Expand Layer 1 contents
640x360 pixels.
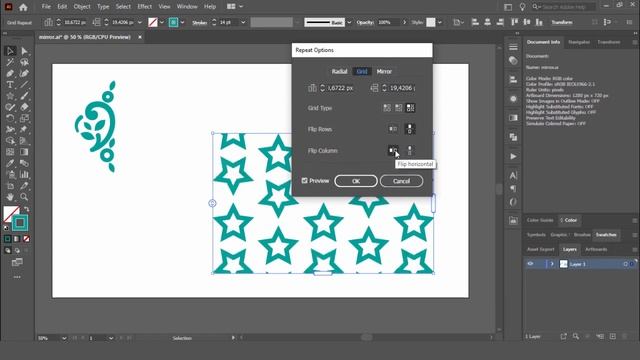coord(552,264)
